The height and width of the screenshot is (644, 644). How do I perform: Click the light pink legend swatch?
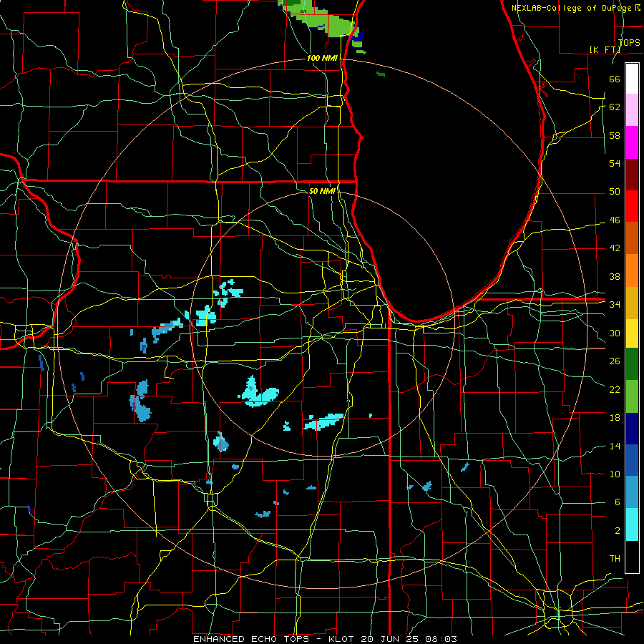(632, 110)
